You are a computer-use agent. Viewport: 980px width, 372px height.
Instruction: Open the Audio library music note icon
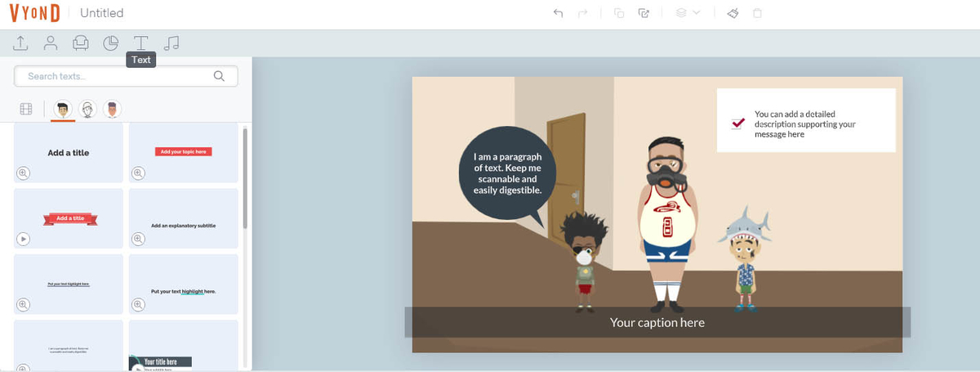point(171,43)
